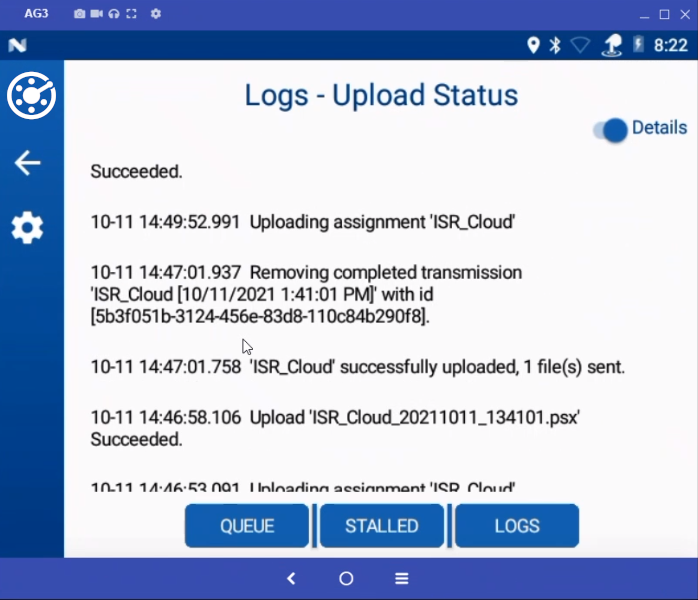Close the AG3 window

(x=686, y=15)
